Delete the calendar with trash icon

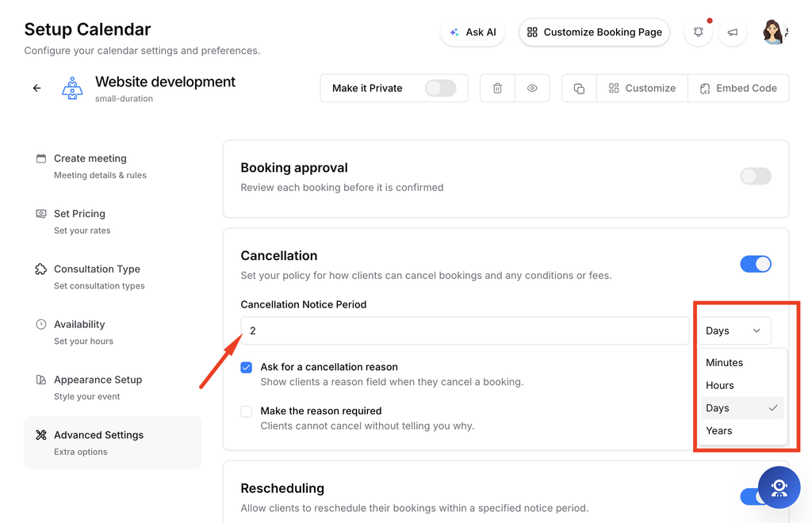pyautogui.click(x=497, y=88)
